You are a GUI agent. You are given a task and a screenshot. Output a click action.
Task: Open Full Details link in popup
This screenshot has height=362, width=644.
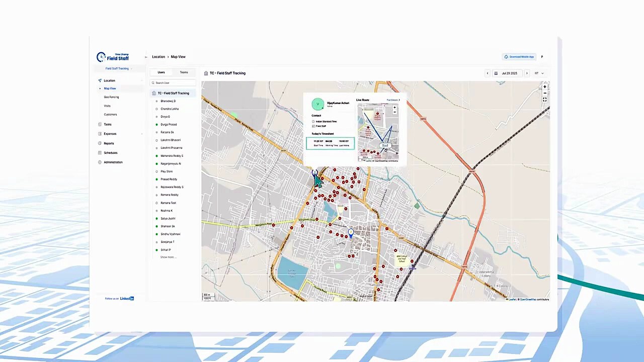pyautogui.click(x=393, y=100)
